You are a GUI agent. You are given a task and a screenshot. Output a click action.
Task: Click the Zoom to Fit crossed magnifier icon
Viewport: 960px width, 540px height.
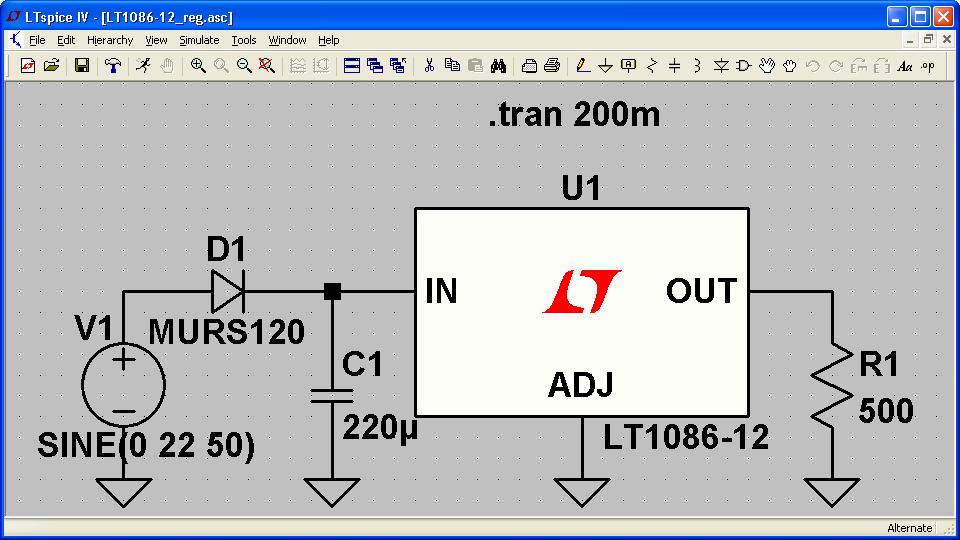pyautogui.click(x=266, y=66)
